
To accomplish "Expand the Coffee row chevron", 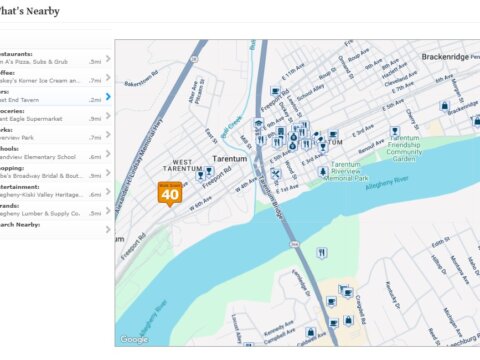I will [x=108, y=78].
